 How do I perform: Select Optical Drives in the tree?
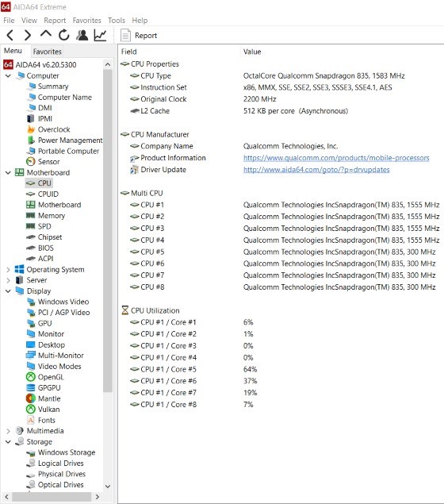click(x=61, y=485)
